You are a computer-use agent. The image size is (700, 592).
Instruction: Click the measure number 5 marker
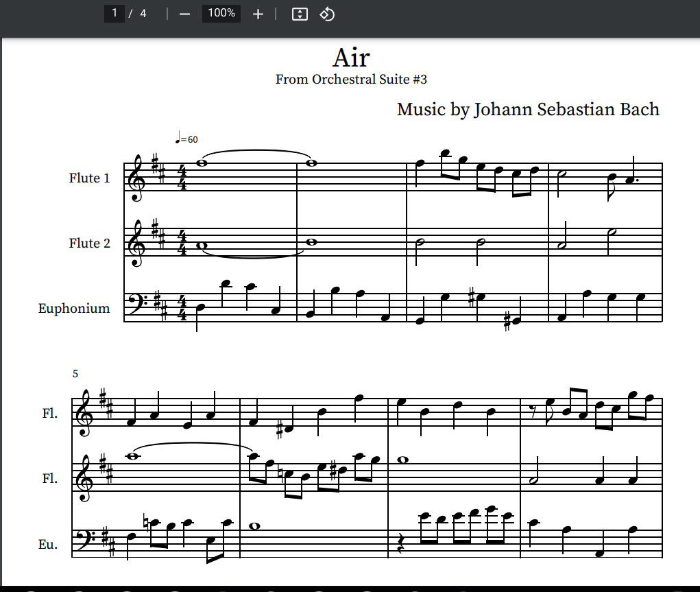[75, 374]
